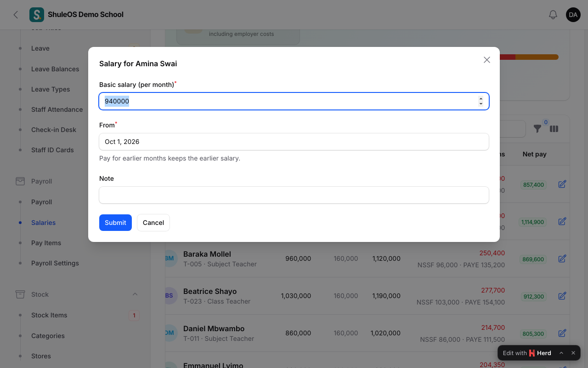Collapse the Stock sidebar group
The height and width of the screenshot is (368, 588).
135,294
